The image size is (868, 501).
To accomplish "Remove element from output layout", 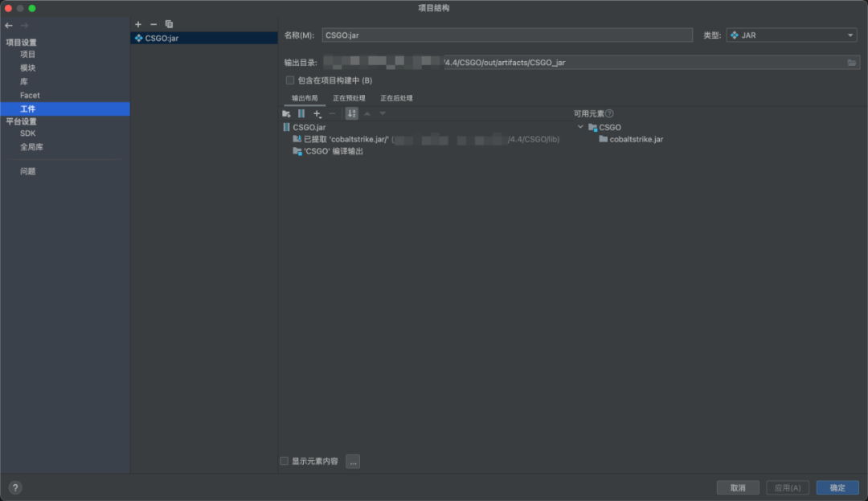I will pos(332,113).
